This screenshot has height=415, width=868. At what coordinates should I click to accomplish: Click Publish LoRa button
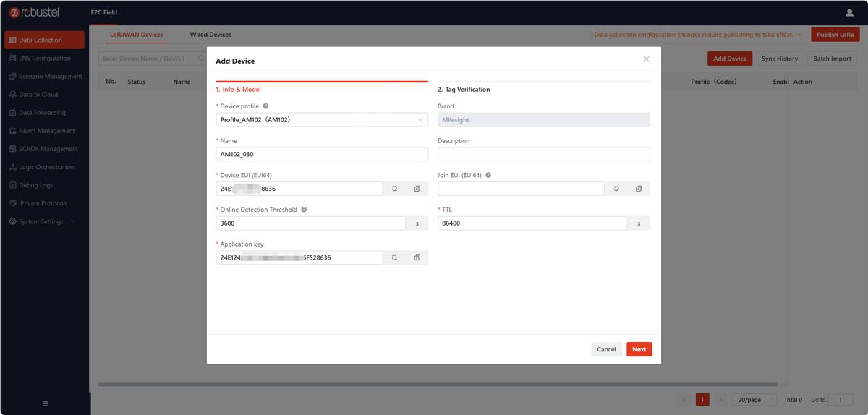[835, 34]
